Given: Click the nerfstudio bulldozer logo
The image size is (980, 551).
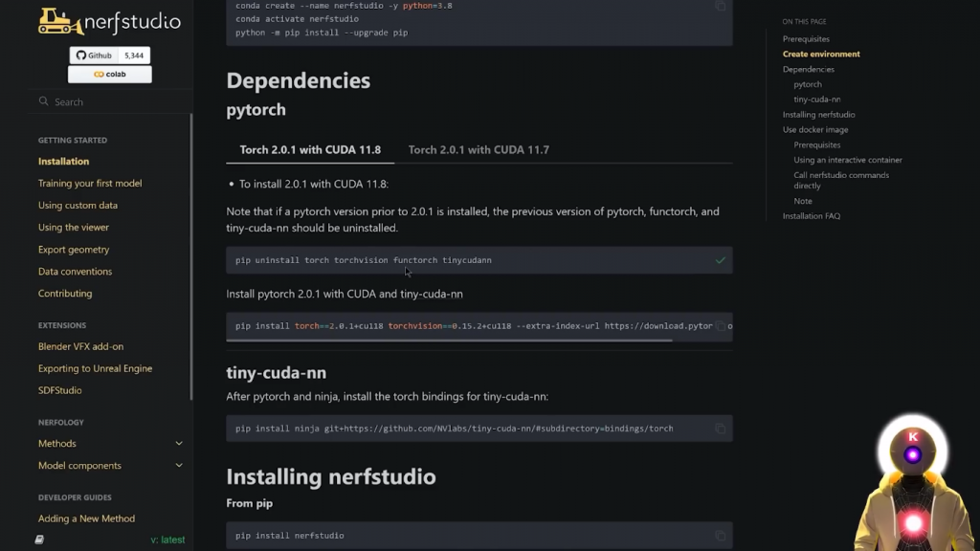Looking at the screenshot, I should (x=60, y=21).
